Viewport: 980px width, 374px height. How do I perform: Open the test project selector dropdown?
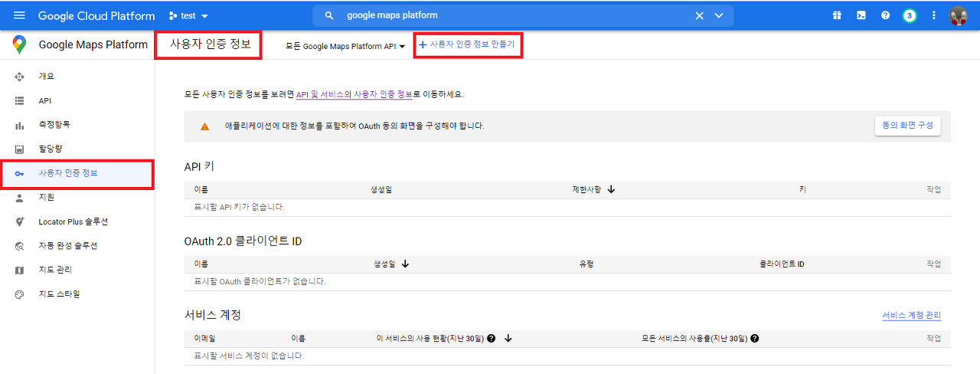coord(188,15)
